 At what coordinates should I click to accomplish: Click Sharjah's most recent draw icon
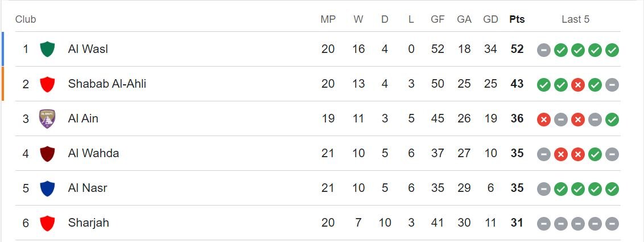[x=612, y=224]
